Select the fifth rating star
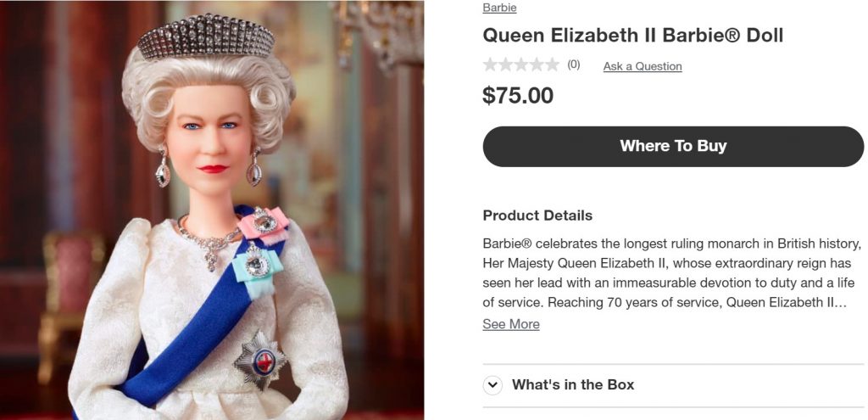 tap(551, 64)
